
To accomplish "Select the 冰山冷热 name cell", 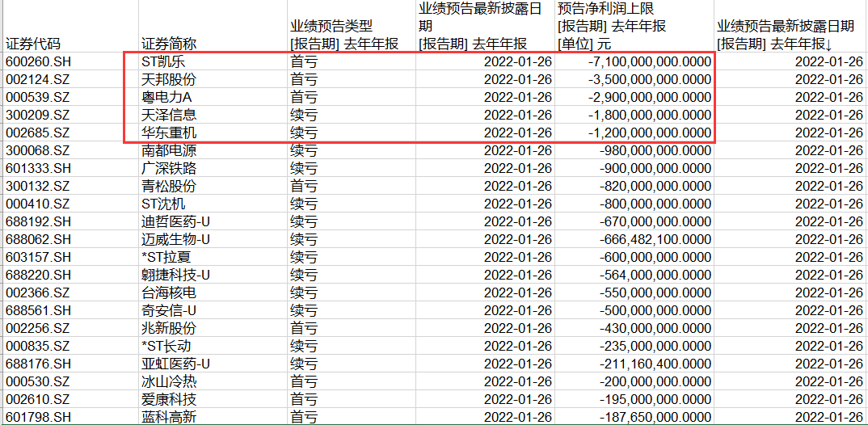I will pyautogui.click(x=213, y=381).
